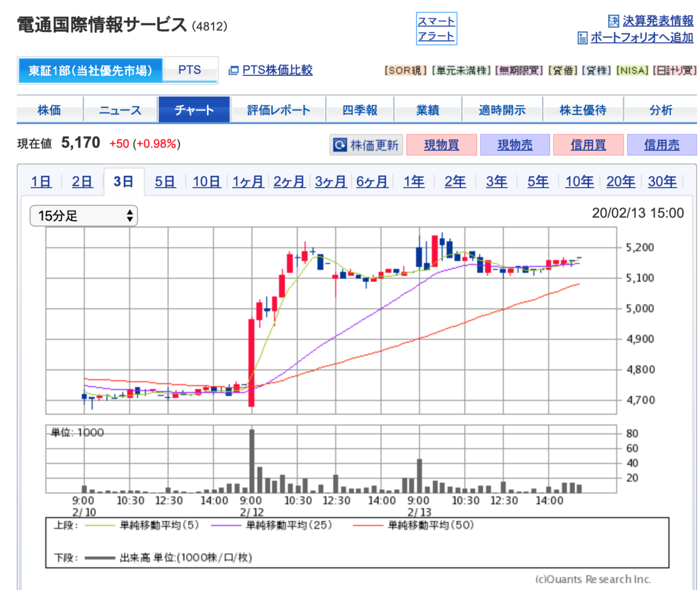Click the refresh icon on 株価更新
This screenshot has width=700, height=590.
[x=339, y=145]
